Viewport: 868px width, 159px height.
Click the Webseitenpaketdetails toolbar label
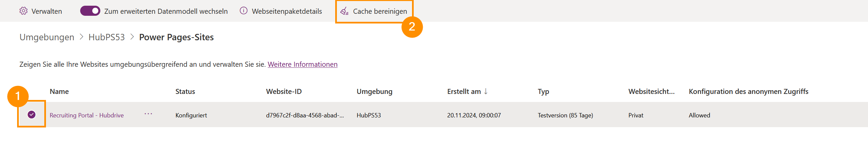[287, 11]
